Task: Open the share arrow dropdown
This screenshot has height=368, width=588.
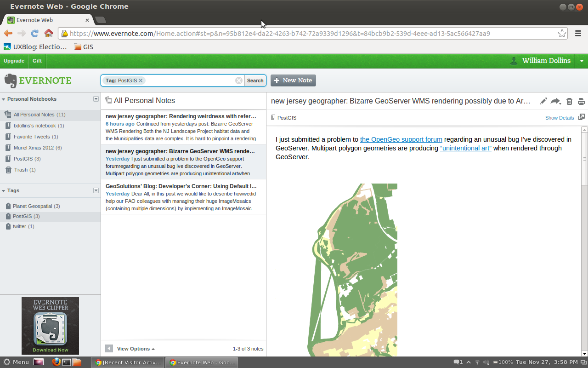Action: pyautogui.click(x=560, y=103)
